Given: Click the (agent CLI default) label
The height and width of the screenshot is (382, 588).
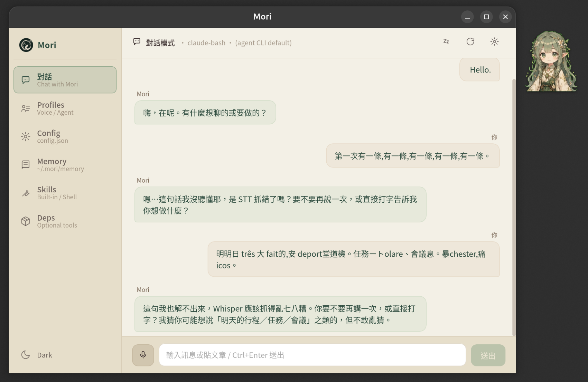Looking at the screenshot, I should click(x=263, y=42).
